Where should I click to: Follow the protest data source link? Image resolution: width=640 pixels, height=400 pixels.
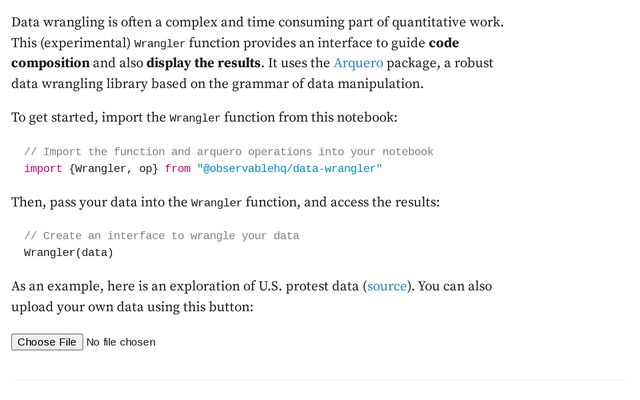point(387,286)
